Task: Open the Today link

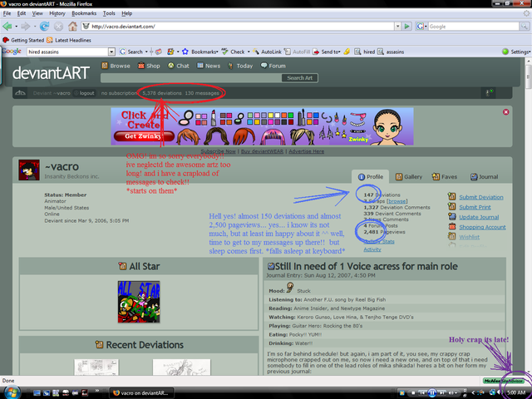Action: click(240, 66)
